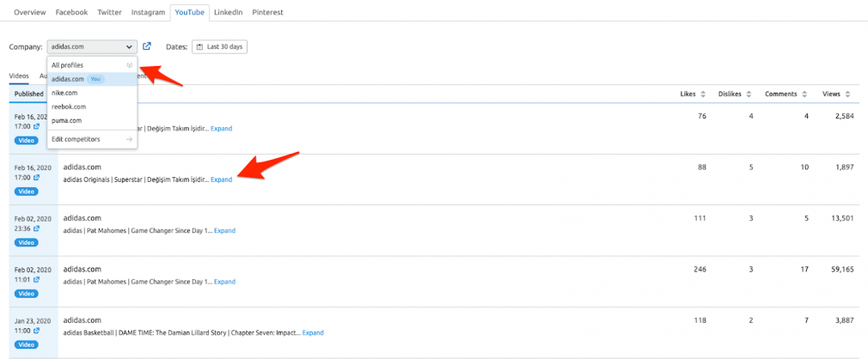The height and width of the screenshot is (359, 868).
Task: Open external link icon in 2,584 views row
Action: pos(37,126)
